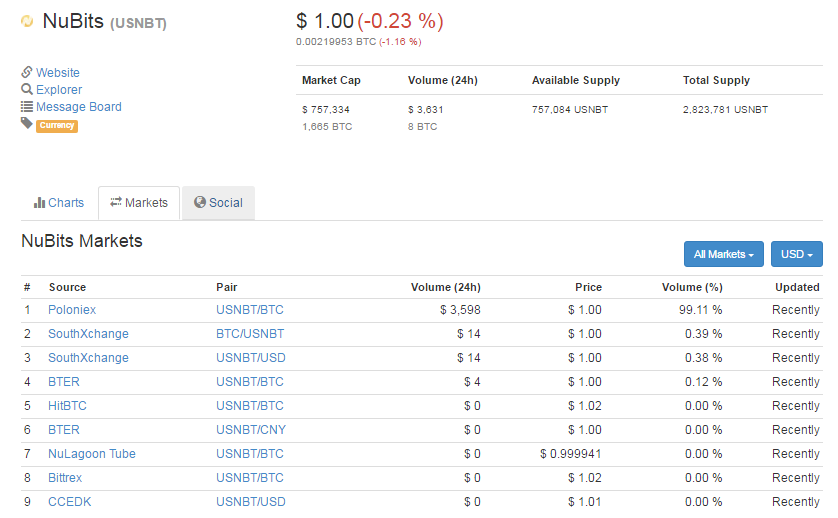This screenshot has width=838, height=518.
Task: Click USNBT/USD pair for CCEDK
Action: pos(251,502)
